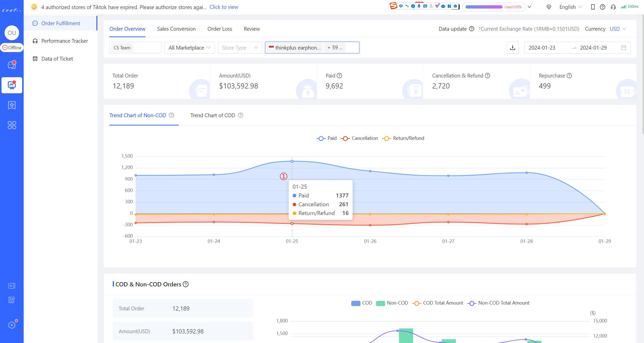Click the 01-26 Paid data point
Image resolution: width=644 pixels, height=343 pixels.
click(x=370, y=171)
